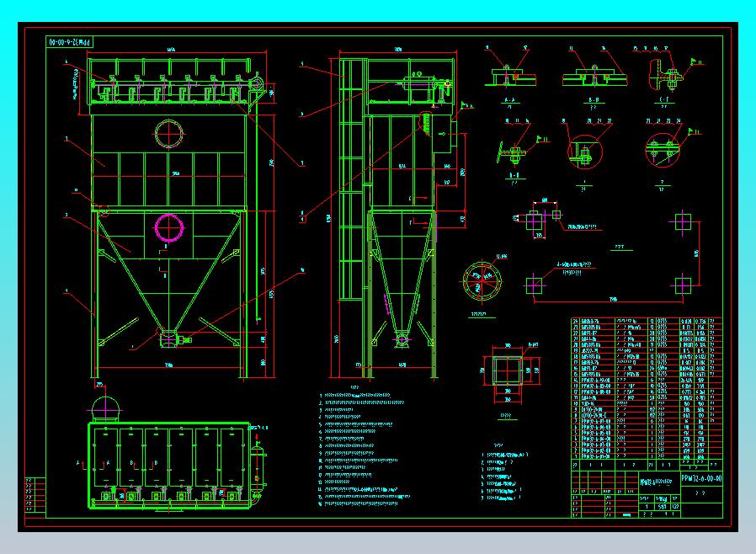Click the circular detail II view

(663, 150)
